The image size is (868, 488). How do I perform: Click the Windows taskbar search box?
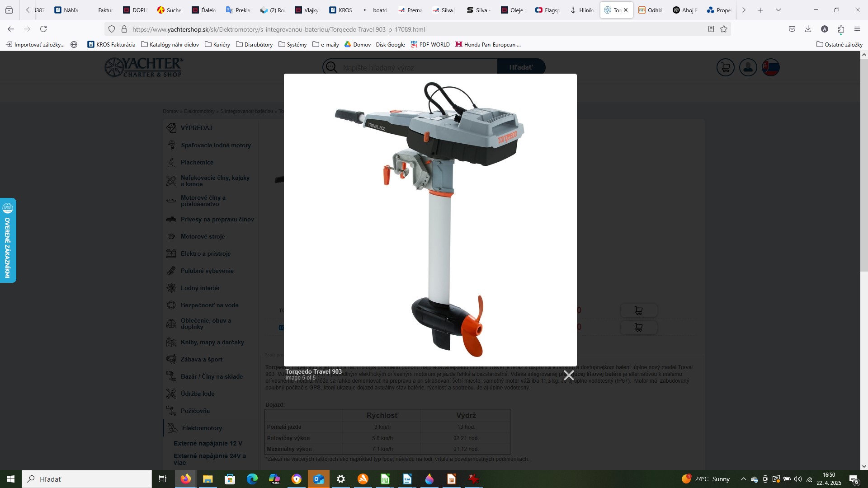(87, 479)
